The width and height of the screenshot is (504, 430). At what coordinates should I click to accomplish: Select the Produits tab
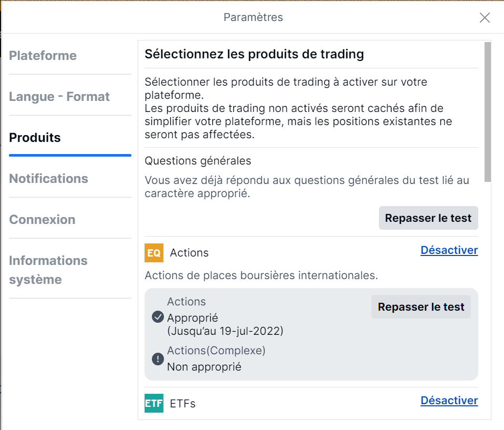[x=35, y=138]
